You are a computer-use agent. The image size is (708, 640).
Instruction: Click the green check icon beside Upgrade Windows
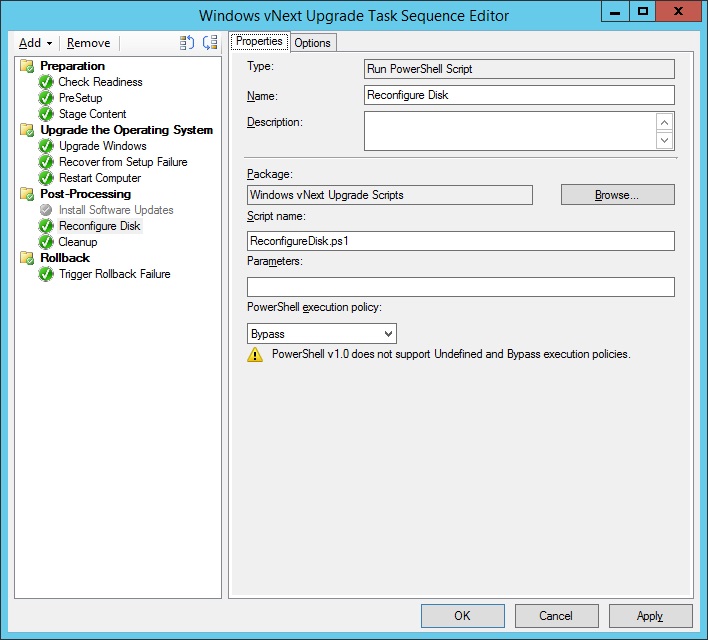tap(46, 146)
